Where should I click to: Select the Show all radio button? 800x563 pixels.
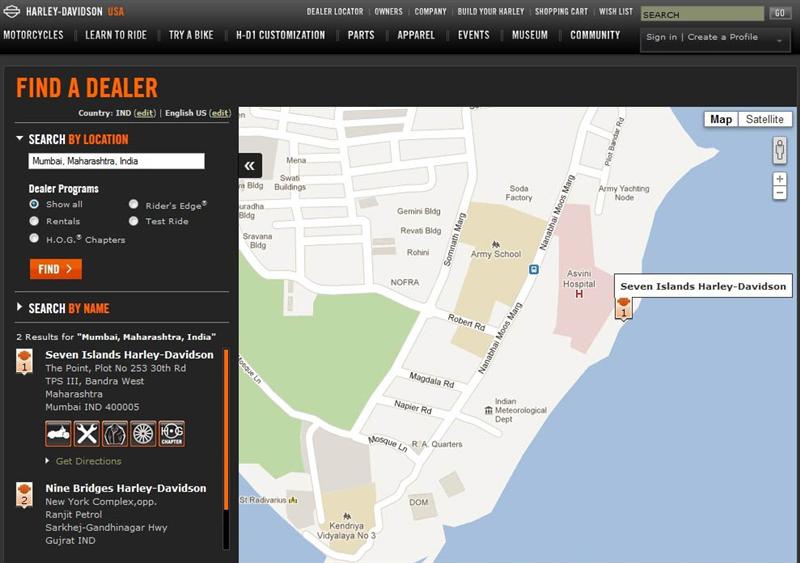click(34, 204)
